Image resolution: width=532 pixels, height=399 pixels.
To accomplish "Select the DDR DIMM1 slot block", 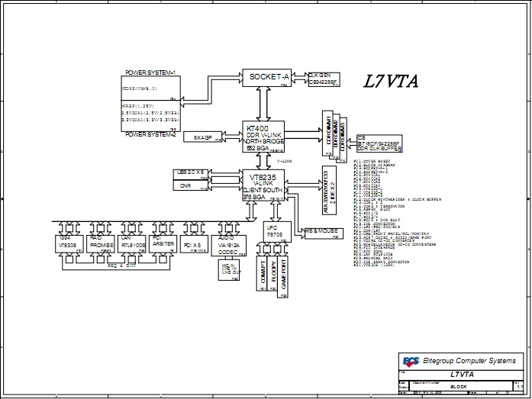I will click(x=327, y=133).
